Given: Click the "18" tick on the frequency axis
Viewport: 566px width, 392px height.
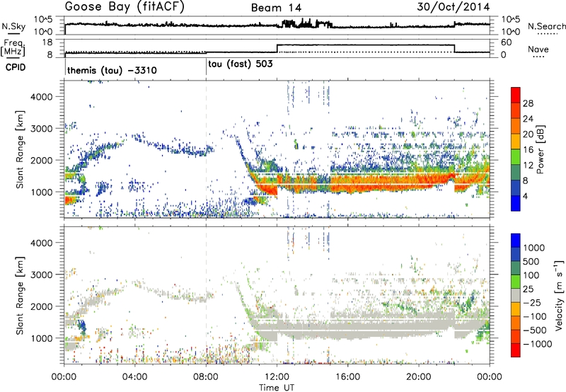Looking at the screenshot, I should pyautogui.click(x=47, y=42).
